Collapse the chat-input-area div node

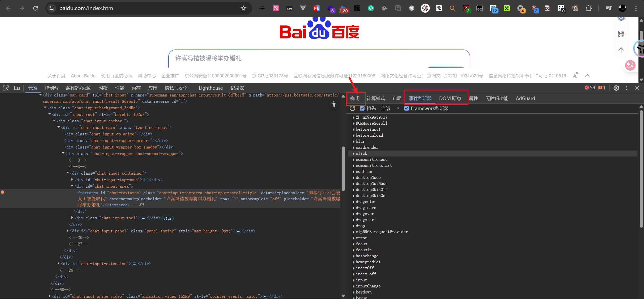[72, 186]
